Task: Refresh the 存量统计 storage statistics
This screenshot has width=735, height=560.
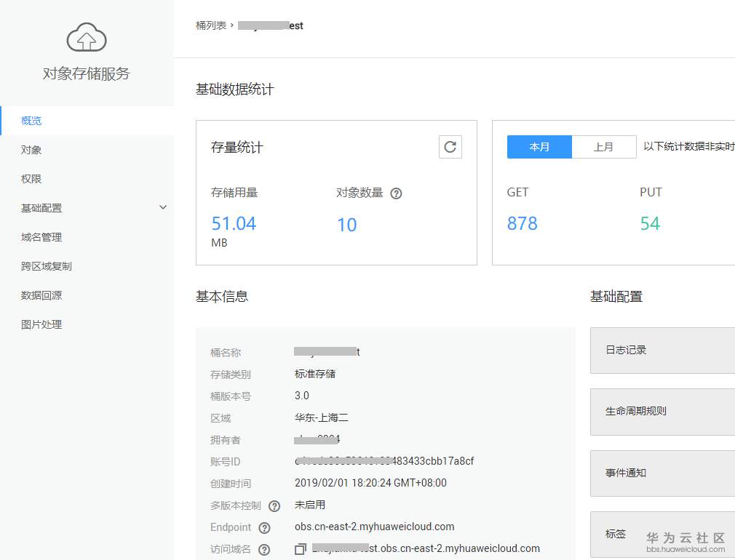Action: (x=450, y=147)
